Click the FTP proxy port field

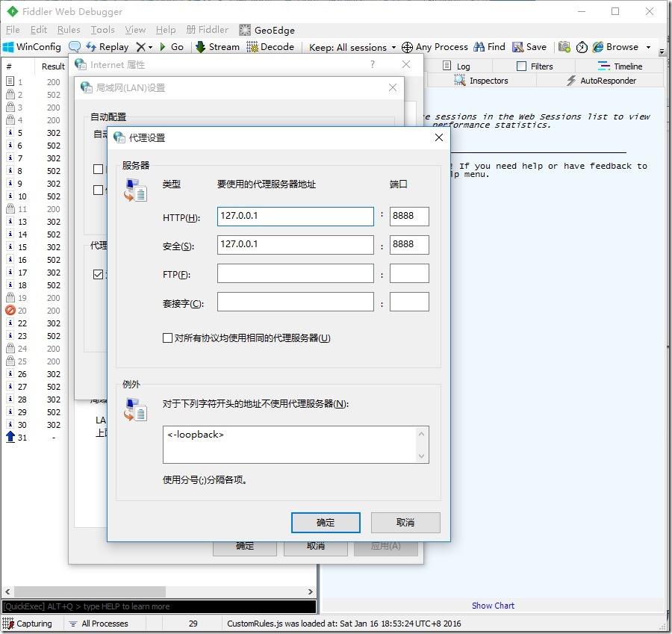(409, 273)
